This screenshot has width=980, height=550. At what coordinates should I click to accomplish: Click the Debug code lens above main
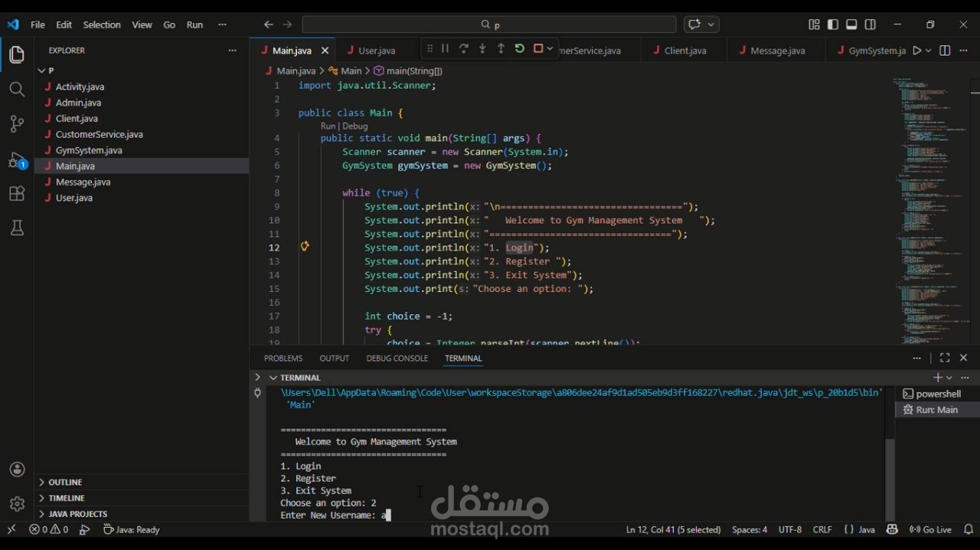tap(355, 126)
